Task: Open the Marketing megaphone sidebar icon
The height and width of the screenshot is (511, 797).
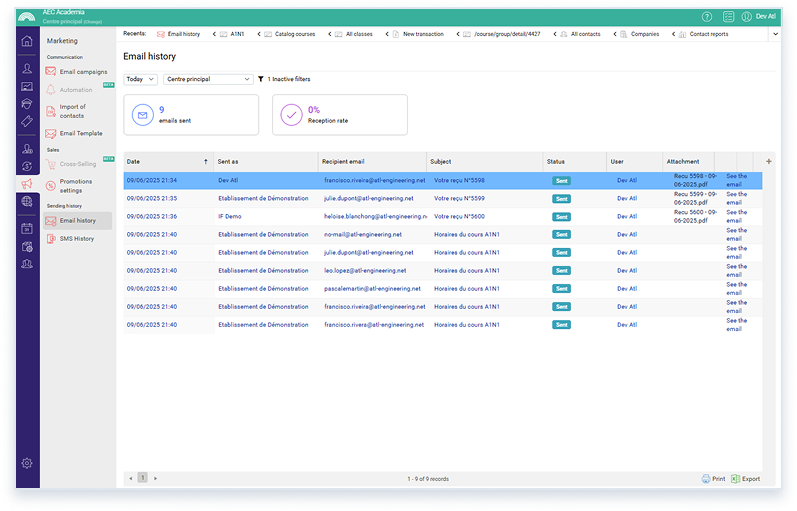Action: coord(27,183)
